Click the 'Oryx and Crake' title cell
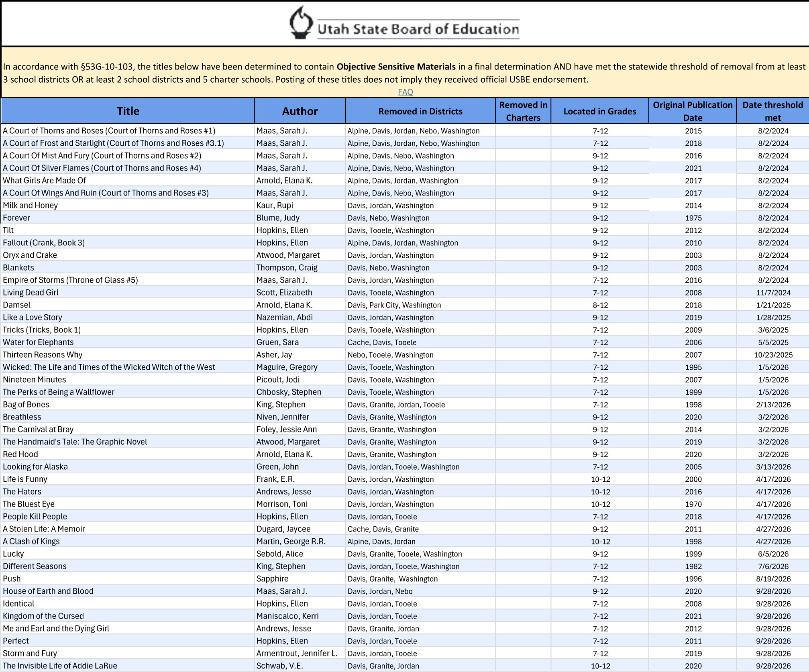Screen dimensions: 809x672 click(128, 255)
